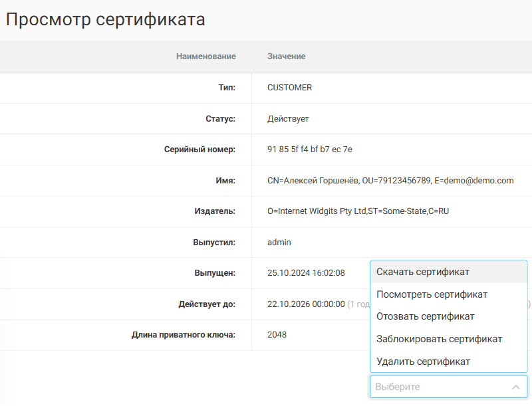Select 'Заблокировать сертификат' action
This screenshot has height=406, width=532.
[x=439, y=339]
